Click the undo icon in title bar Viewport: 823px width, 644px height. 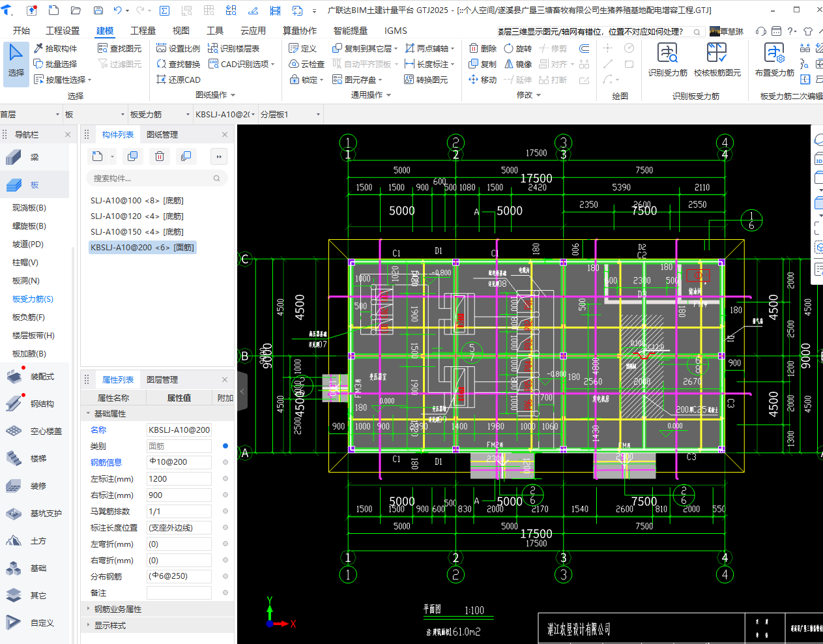(117, 10)
